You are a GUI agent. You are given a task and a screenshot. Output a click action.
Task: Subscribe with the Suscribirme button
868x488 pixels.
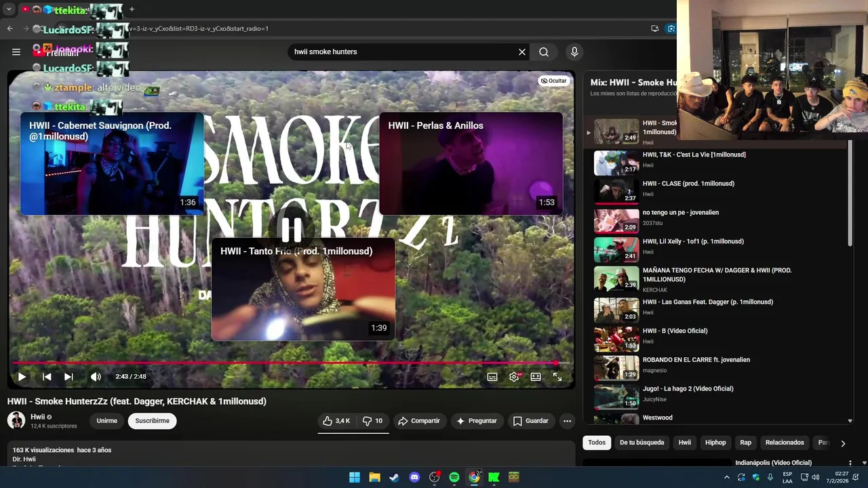(152, 421)
